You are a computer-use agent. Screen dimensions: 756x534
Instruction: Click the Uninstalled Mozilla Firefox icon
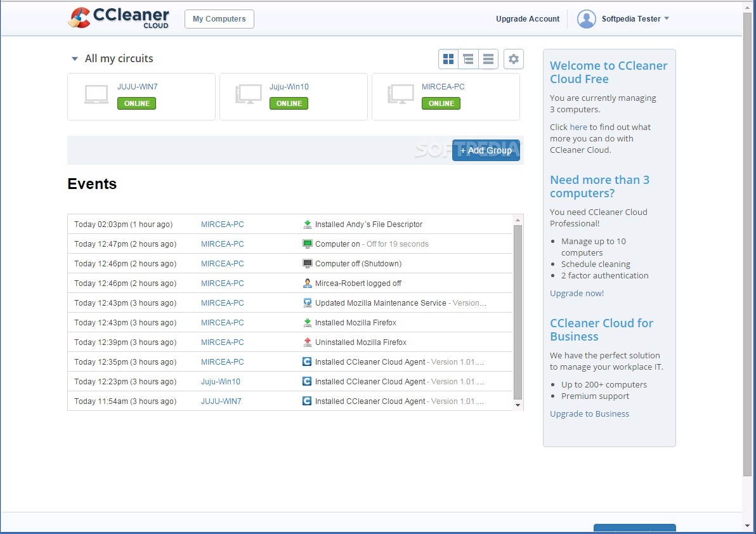tap(307, 342)
